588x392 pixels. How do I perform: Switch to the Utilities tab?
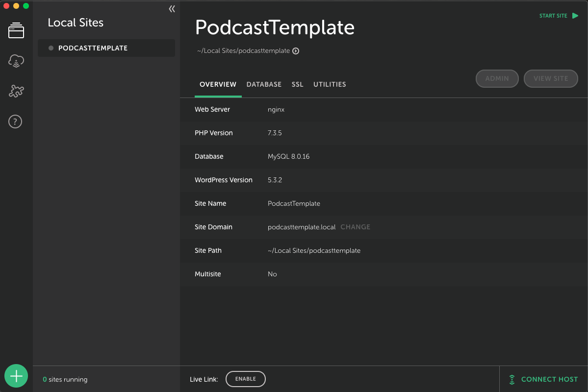(330, 84)
